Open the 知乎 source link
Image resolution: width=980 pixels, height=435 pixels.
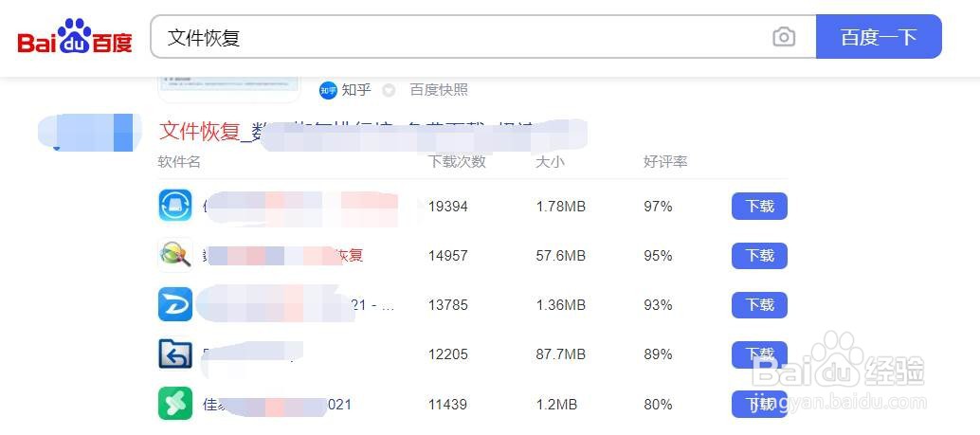point(356,90)
